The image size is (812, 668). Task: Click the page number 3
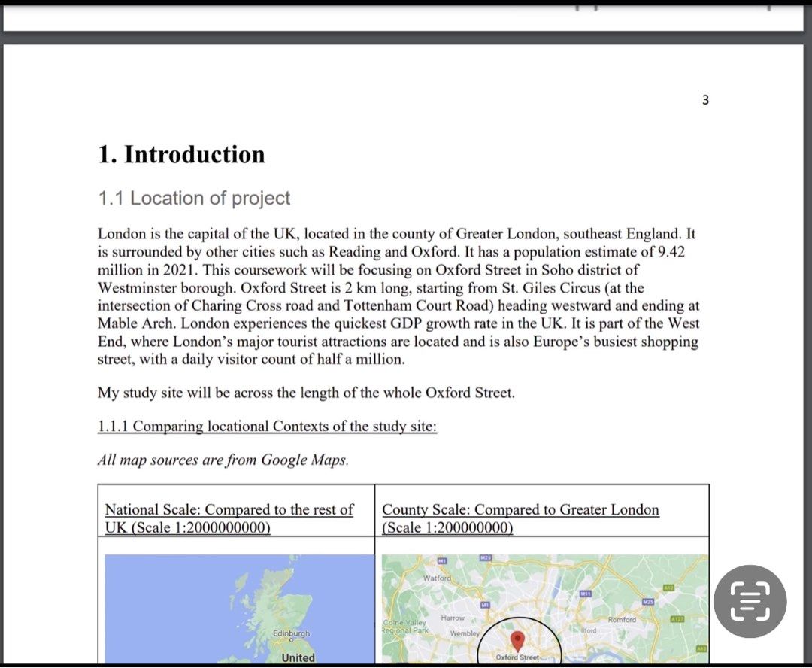705,99
